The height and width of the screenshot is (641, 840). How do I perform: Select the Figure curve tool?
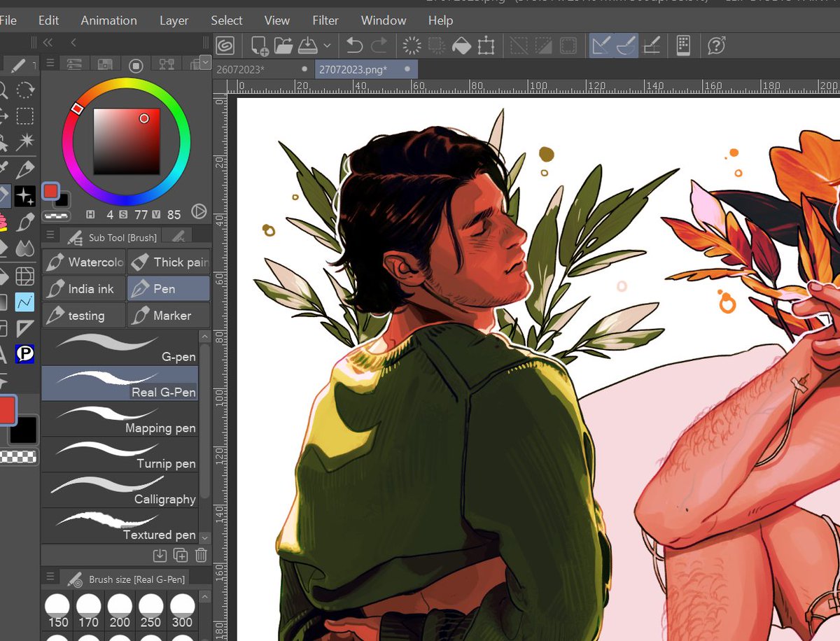25,302
